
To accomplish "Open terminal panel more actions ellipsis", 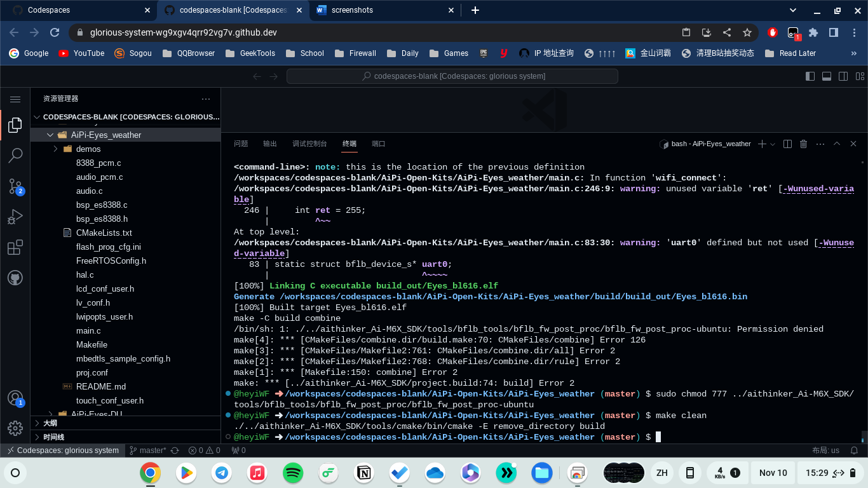I will (x=820, y=144).
